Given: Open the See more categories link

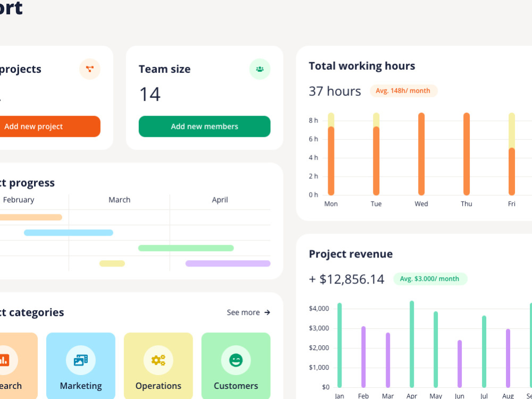Looking at the screenshot, I should (248, 312).
